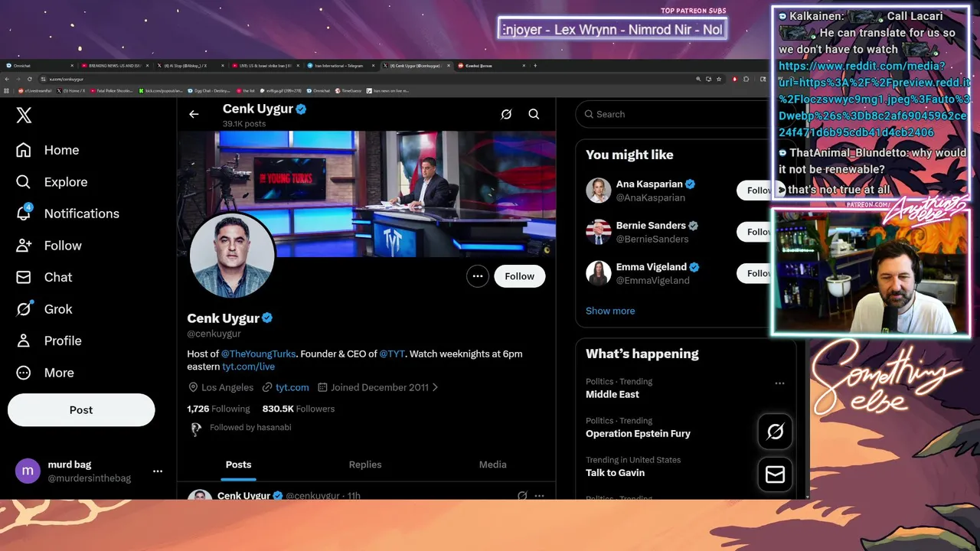Open Follow in the left sidebar
980x551 pixels.
[x=48, y=246]
